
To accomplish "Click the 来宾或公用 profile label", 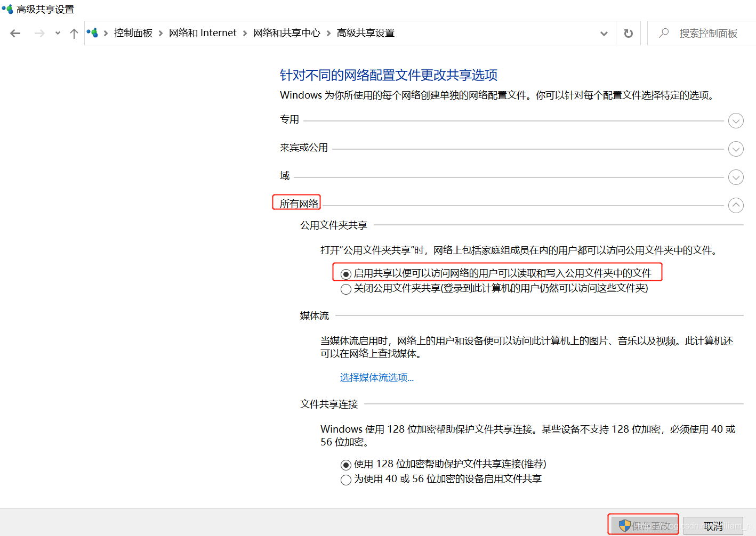I will coord(304,148).
